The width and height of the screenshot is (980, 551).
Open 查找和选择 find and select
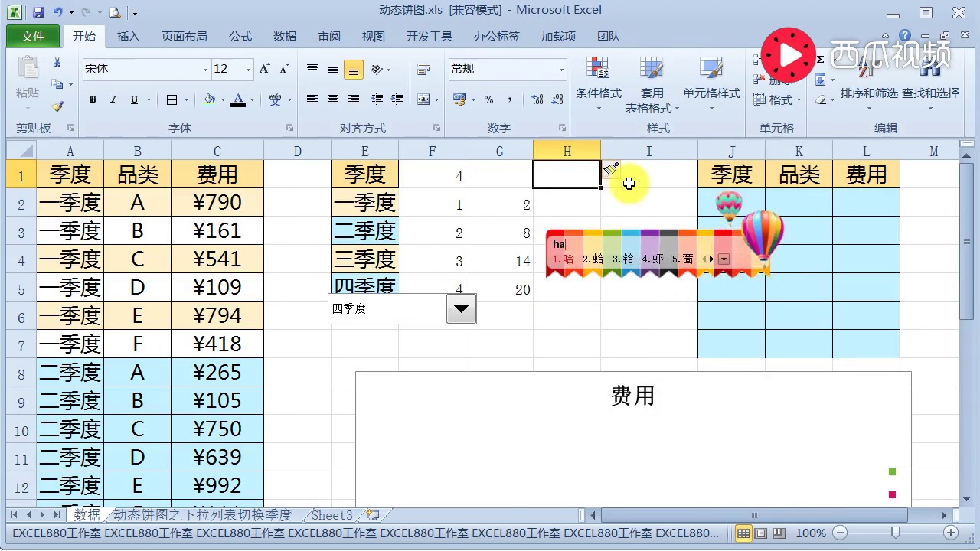(x=930, y=84)
